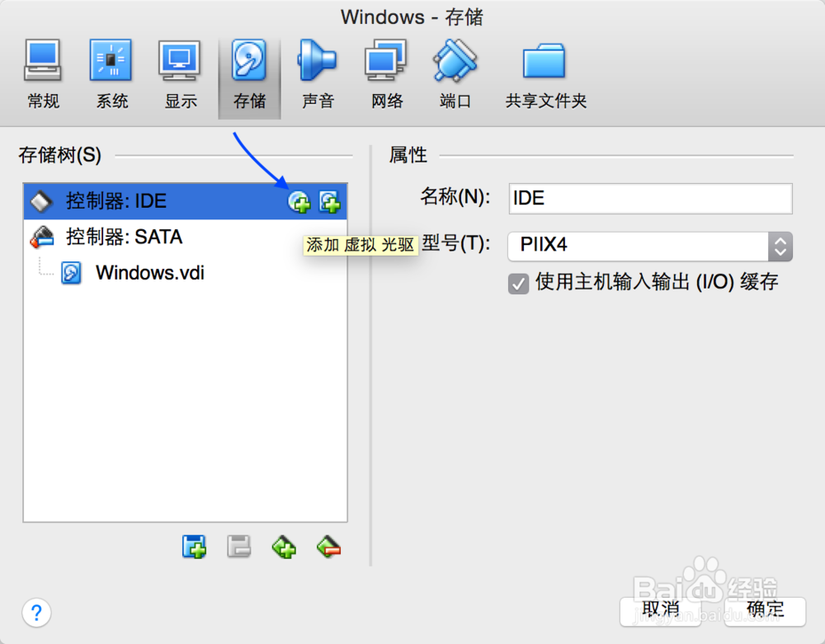Click the 确定 (OK) button
The height and width of the screenshot is (644, 825).
[x=764, y=610]
